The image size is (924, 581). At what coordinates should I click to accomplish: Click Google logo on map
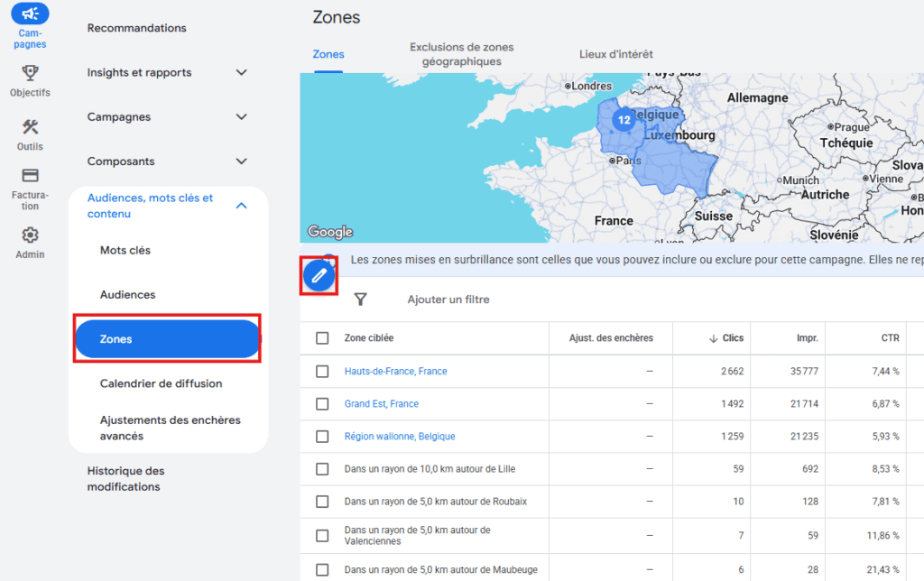point(330,232)
